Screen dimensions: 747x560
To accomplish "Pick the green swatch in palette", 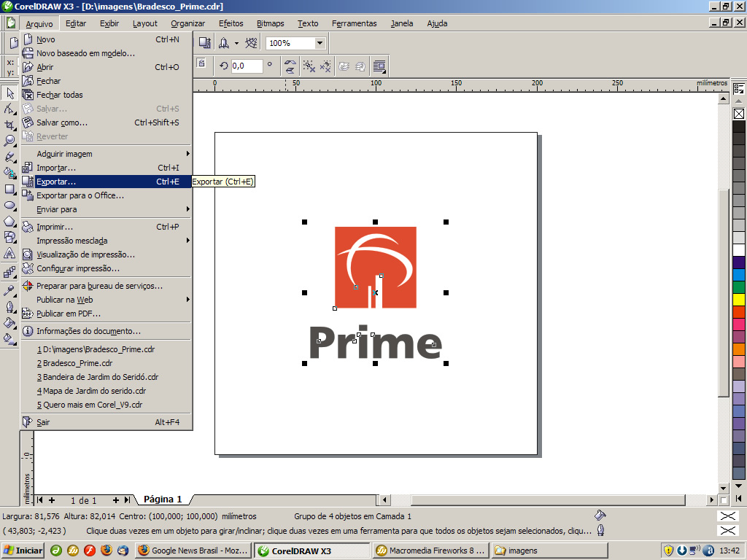I will [x=739, y=287].
